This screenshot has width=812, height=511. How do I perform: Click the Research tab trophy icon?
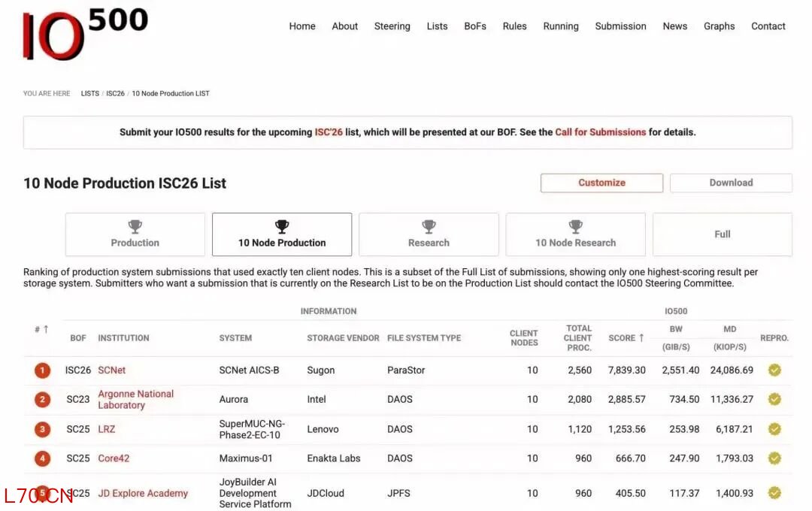point(429,226)
